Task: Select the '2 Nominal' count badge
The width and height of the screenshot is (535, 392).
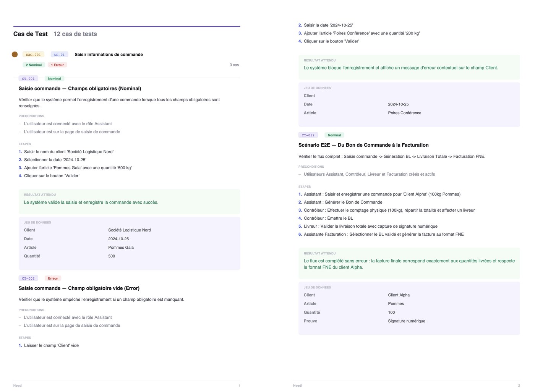Action: (34, 65)
